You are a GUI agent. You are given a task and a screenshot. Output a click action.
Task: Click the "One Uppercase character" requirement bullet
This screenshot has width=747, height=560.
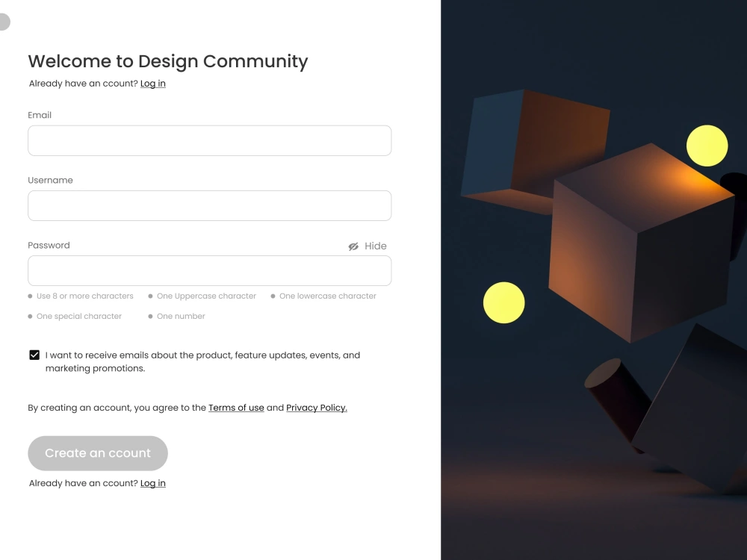coord(202,296)
